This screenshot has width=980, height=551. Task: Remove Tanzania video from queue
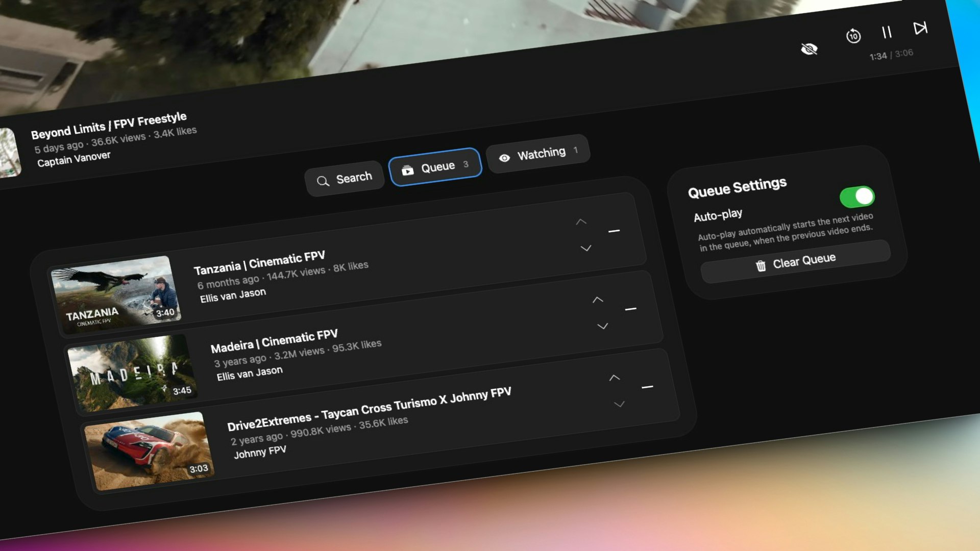(x=614, y=231)
